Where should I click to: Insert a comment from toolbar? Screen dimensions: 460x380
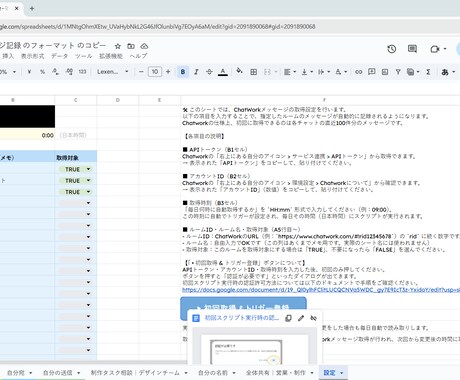click(372, 72)
